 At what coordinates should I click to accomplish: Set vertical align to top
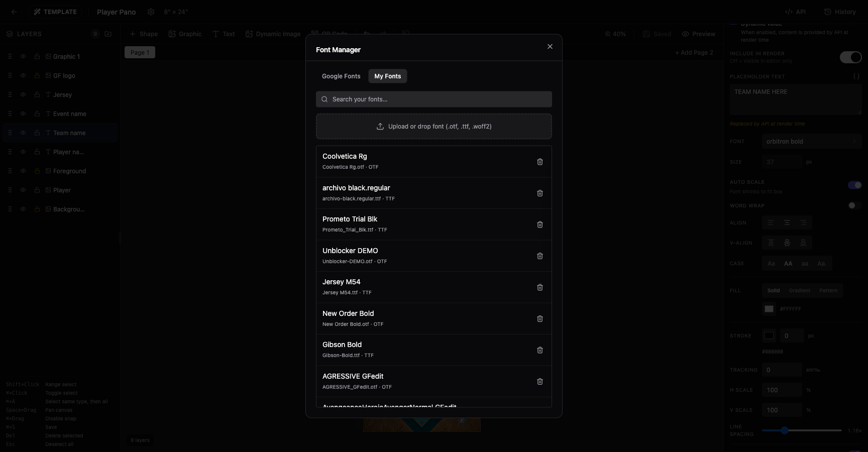tap(771, 243)
